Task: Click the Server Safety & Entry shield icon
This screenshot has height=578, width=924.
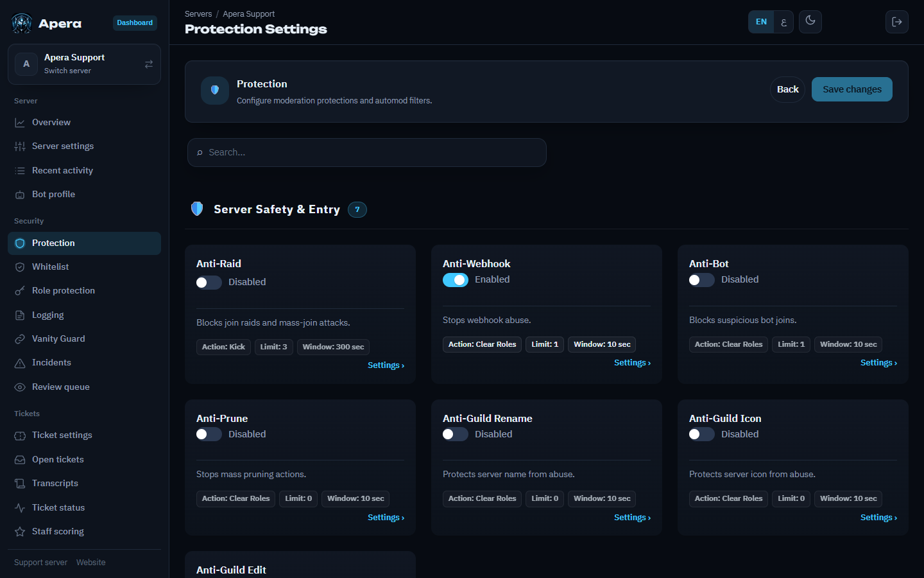Action: tap(197, 209)
